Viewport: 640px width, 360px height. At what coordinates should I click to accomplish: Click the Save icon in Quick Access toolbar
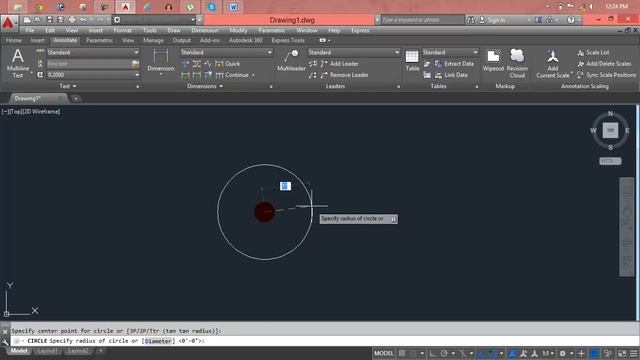point(49,20)
